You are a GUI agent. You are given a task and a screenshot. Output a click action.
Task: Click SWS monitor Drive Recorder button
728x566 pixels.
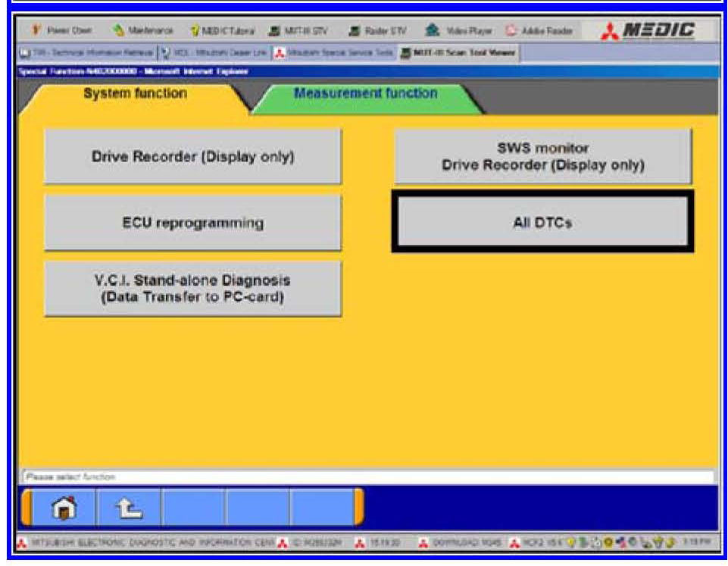542,157
